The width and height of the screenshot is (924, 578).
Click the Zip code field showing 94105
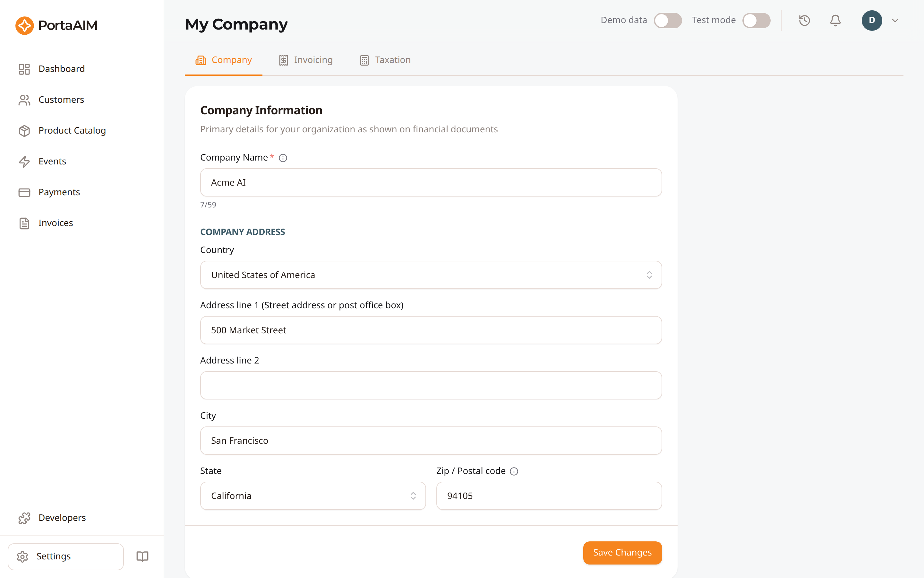[549, 496]
